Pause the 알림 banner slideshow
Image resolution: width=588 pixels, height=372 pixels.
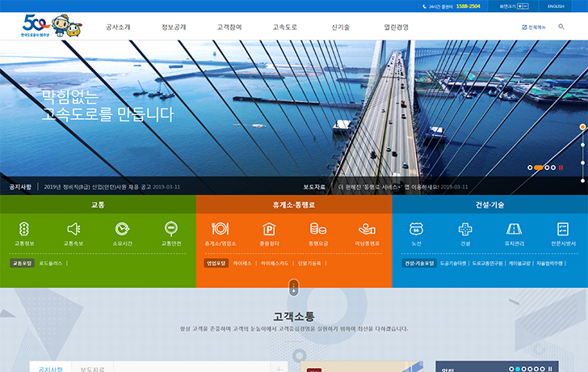pos(550,369)
